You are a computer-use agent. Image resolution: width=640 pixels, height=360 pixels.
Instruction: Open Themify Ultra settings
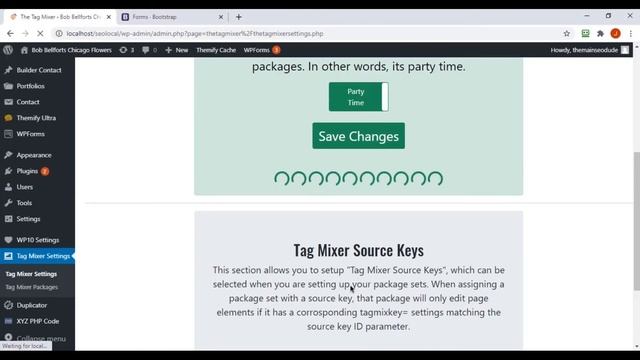pyautogui.click(x=37, y=118)
